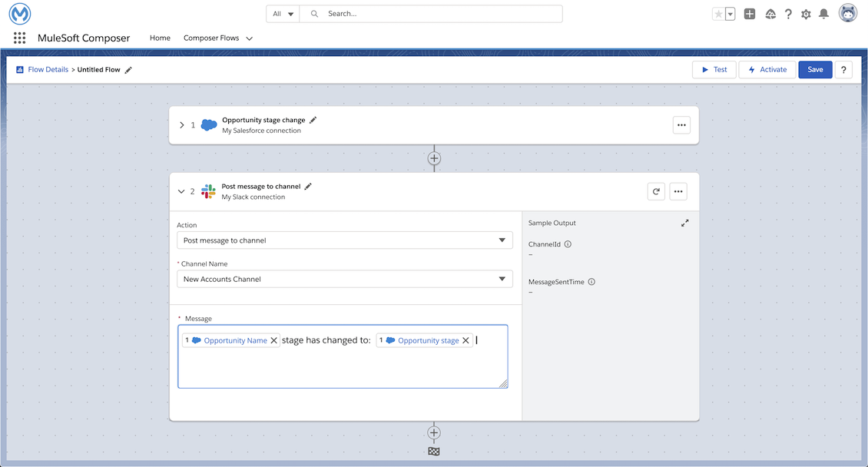
Task: Refresh the Slack step sample output
Action: point(656,191)
